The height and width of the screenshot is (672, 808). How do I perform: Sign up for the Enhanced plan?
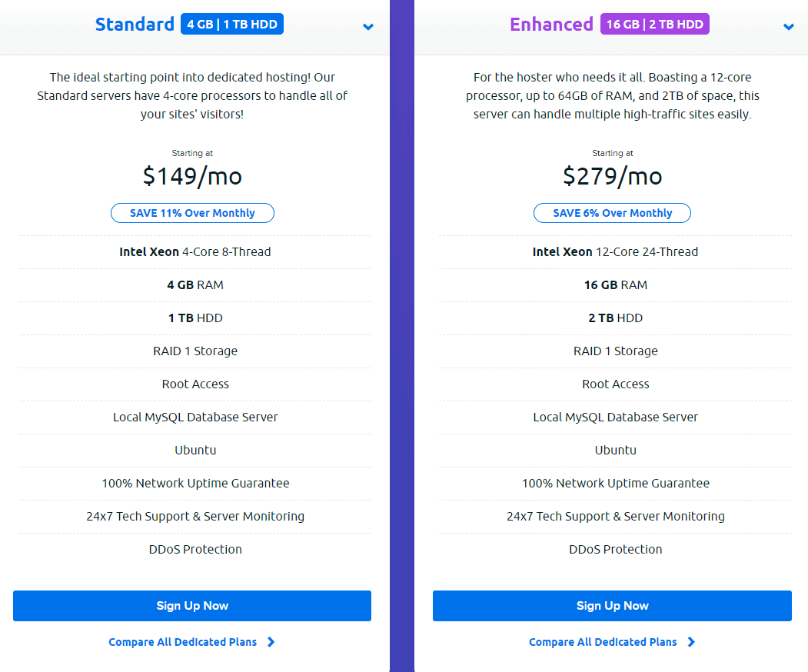point(612,606)
